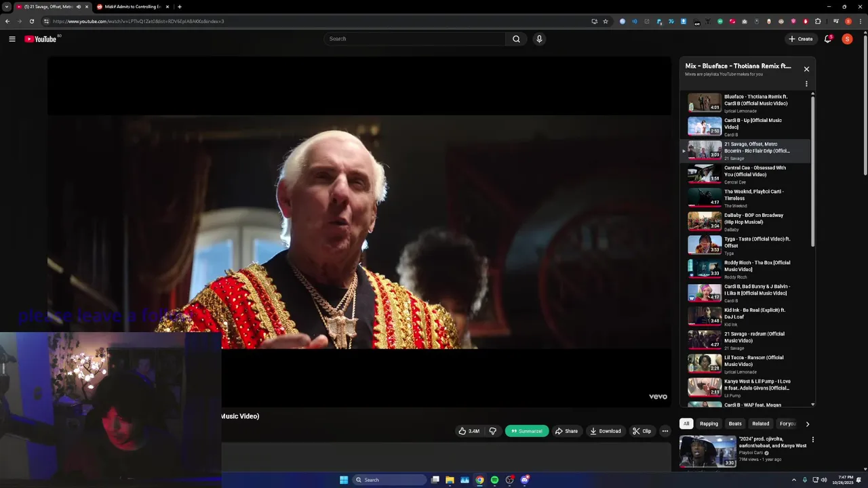Click the Windows taskbar Search box

[389, 480]
